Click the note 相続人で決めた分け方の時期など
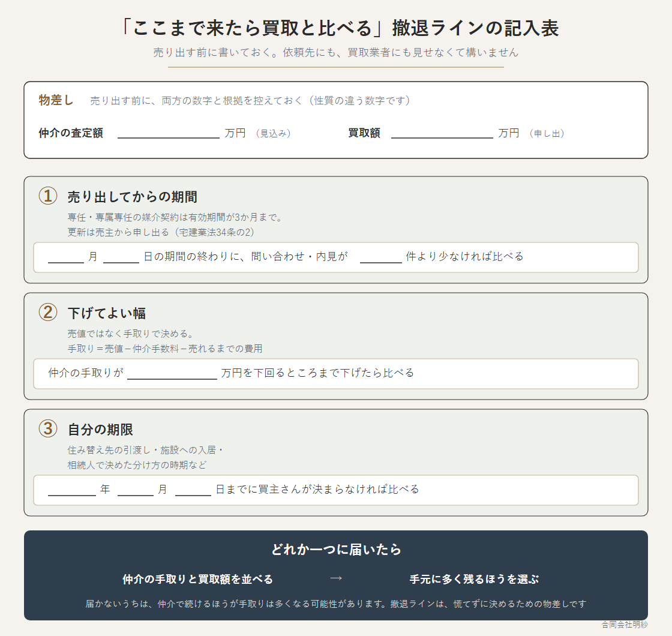672x636 pixels. click(x=137, y=465)
